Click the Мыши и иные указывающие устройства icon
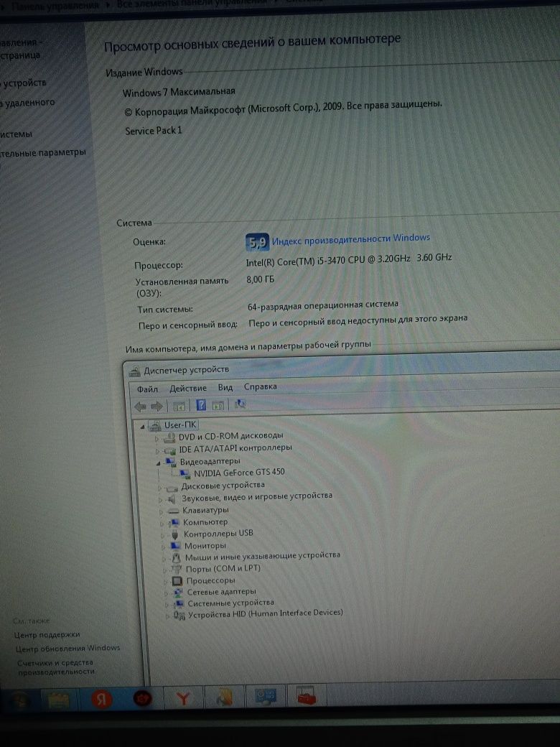 [176, 557]
